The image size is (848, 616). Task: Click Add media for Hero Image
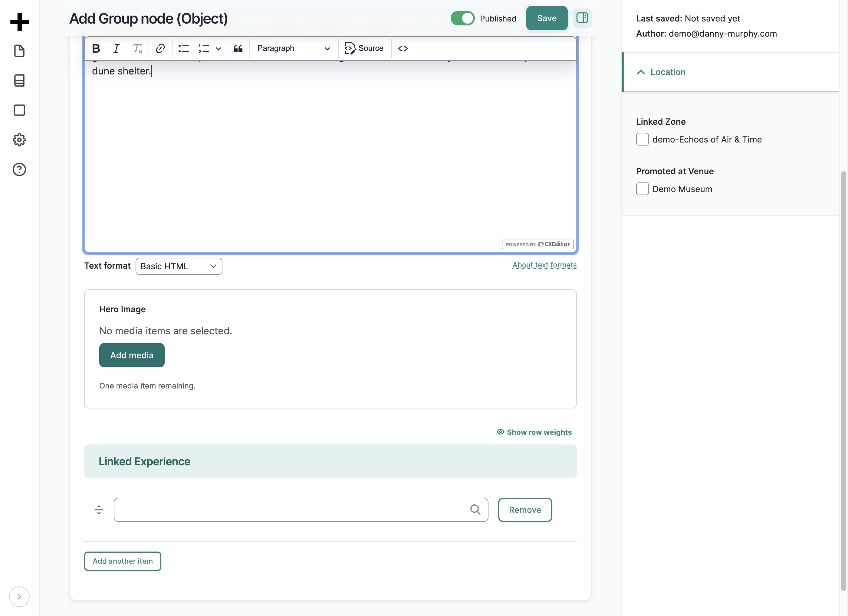(x=132, y=355)
